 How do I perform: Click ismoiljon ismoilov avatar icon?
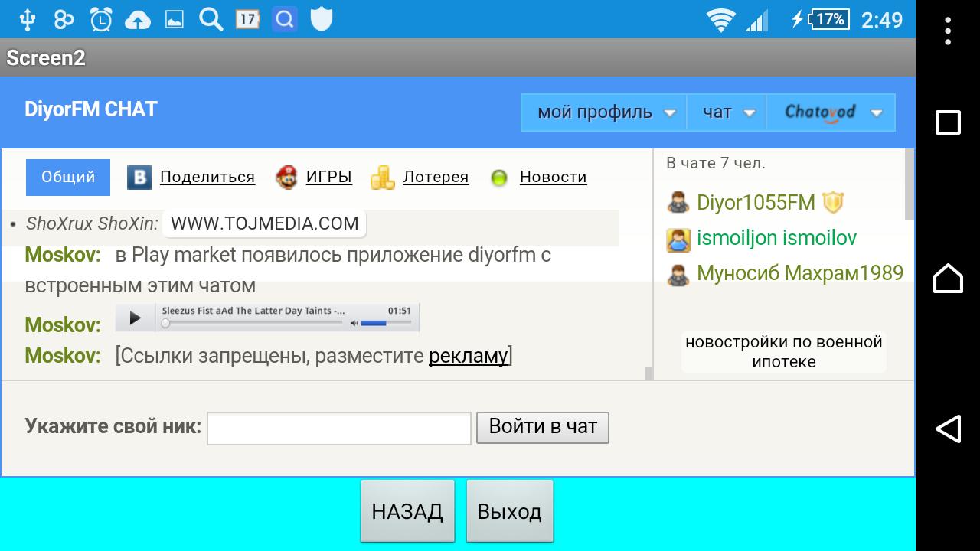(678, 240)
